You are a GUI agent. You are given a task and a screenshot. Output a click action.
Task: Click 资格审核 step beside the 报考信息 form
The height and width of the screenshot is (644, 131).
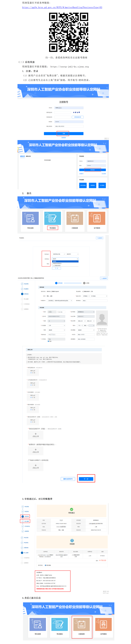pyautogui.click(x=25, y=294)
